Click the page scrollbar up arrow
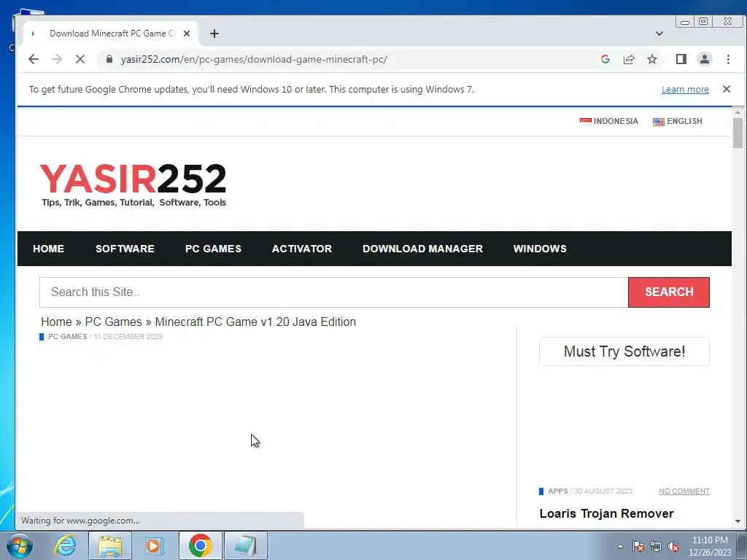Image resolution: width=747 pixels, height=560 pixels. point(738,112)
